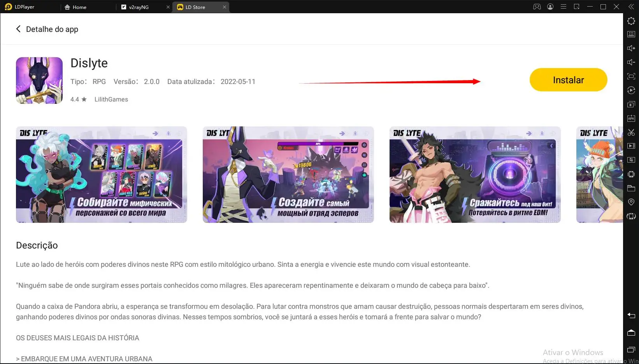Click the 4.4 star rating
This screenshot has width=639, height=364.
78,99
